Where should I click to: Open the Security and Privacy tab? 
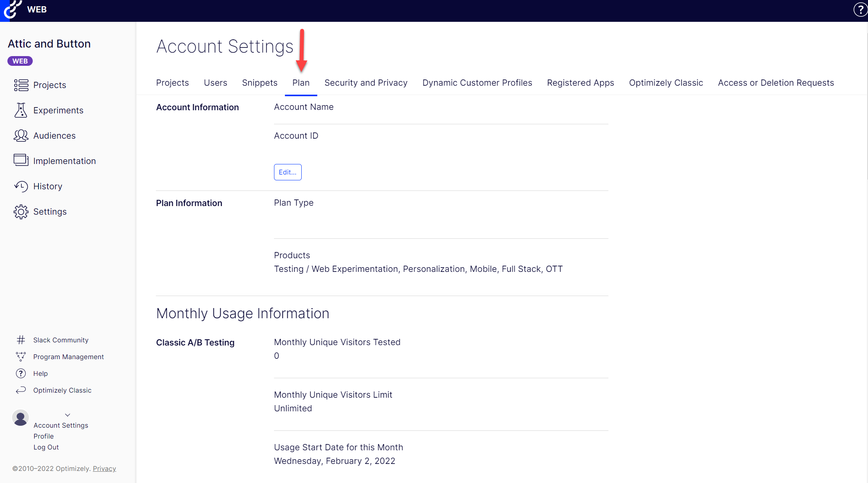(x=366, y=83)
